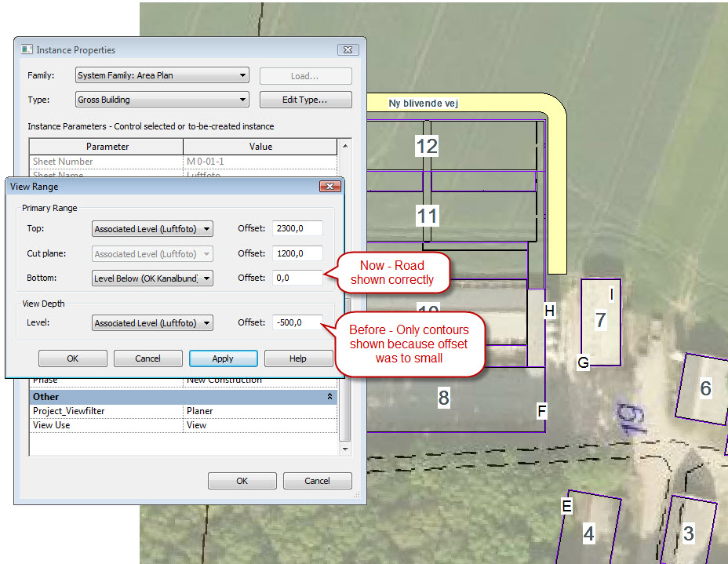Click Cancel in View Range dialog
The image size is (728, 564).
pyautogui.click(x=147, y=358)
